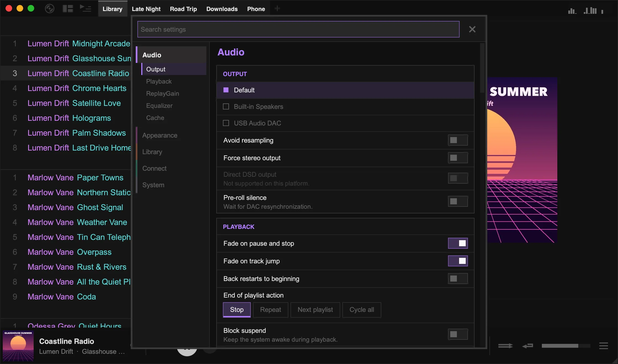Switch to the Late Night playlist tab
The width and height of the screenshot is (618, 364).
pyautogui.click(x=146, y=9)
